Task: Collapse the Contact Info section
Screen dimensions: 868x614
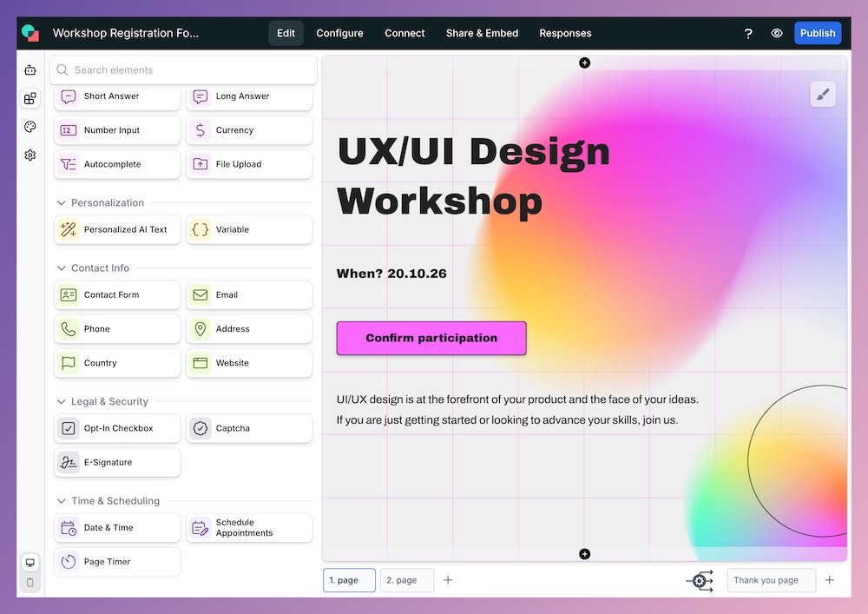Action: click(61, 267)
